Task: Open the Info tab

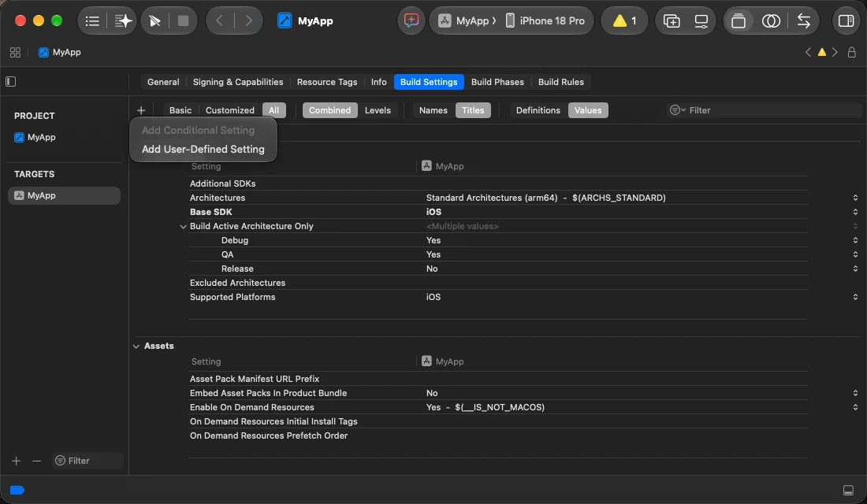Action: (379, 82)
